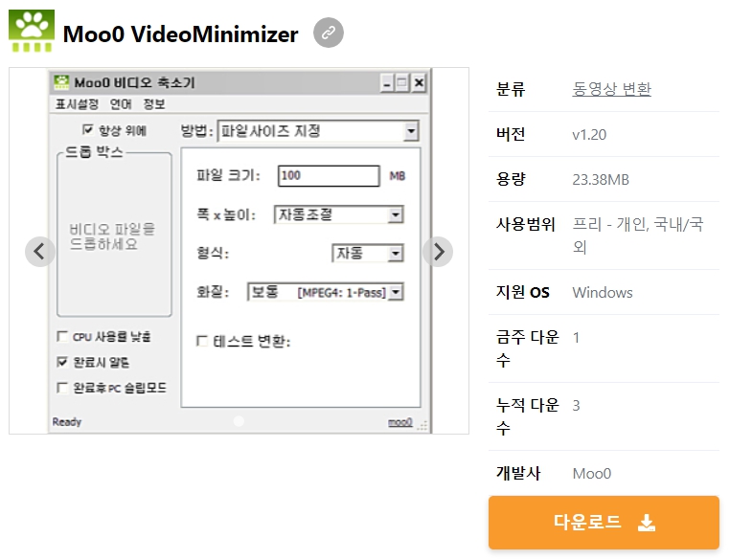Click the version text v1.20
Screen dimensions: 730x560
tap(589, 135)
